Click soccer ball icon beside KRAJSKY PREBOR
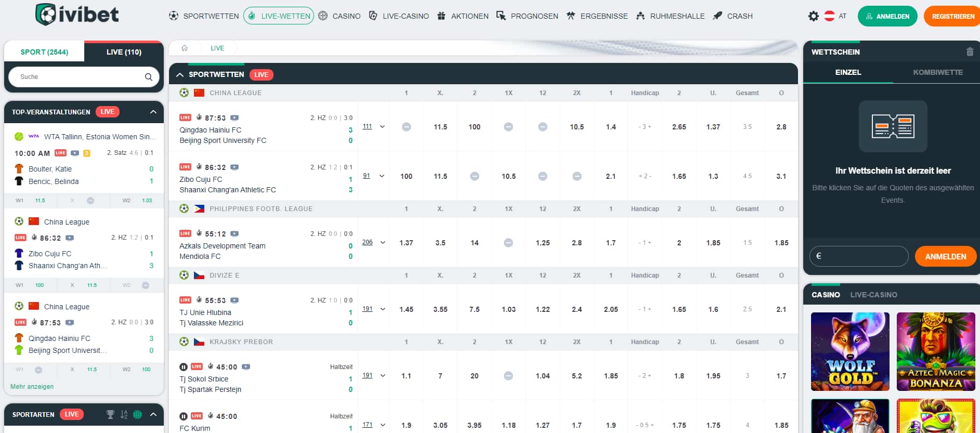The image size is (980, 433). (184, 342)
